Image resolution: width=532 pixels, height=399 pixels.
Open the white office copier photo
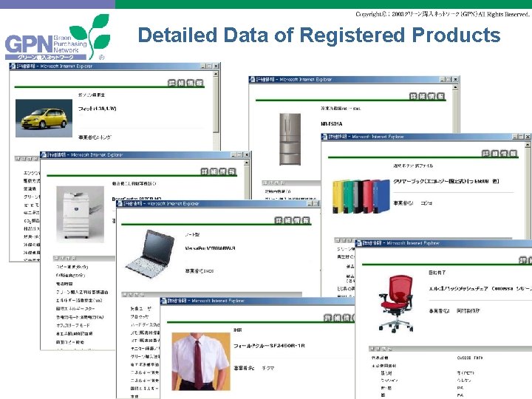point(80,214)
